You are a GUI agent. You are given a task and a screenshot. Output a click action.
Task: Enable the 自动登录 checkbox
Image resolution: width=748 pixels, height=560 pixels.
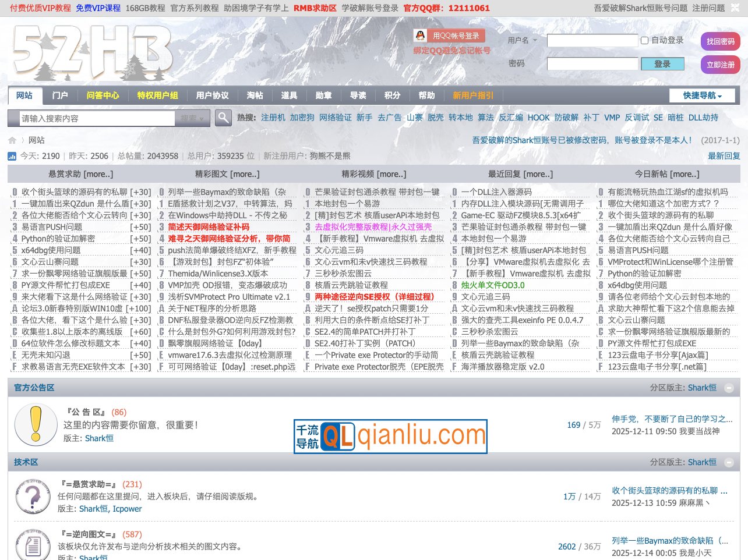pos(645,40)
